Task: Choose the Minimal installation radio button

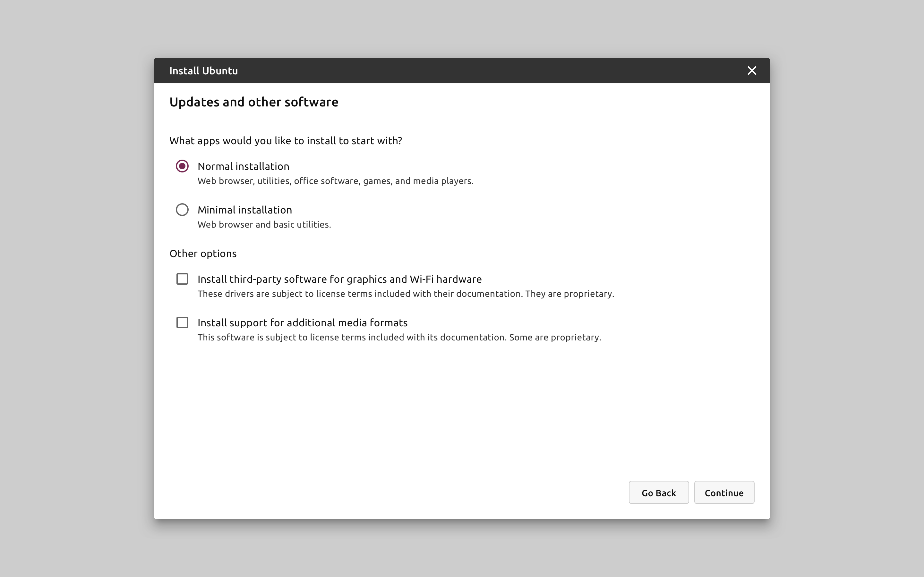Action: click(182, 210)
